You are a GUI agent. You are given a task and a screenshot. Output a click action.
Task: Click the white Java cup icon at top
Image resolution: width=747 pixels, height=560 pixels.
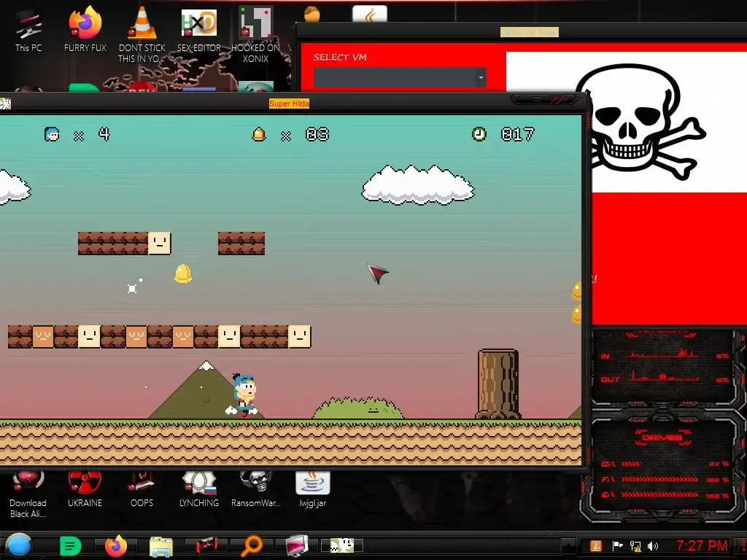(370, 15)
